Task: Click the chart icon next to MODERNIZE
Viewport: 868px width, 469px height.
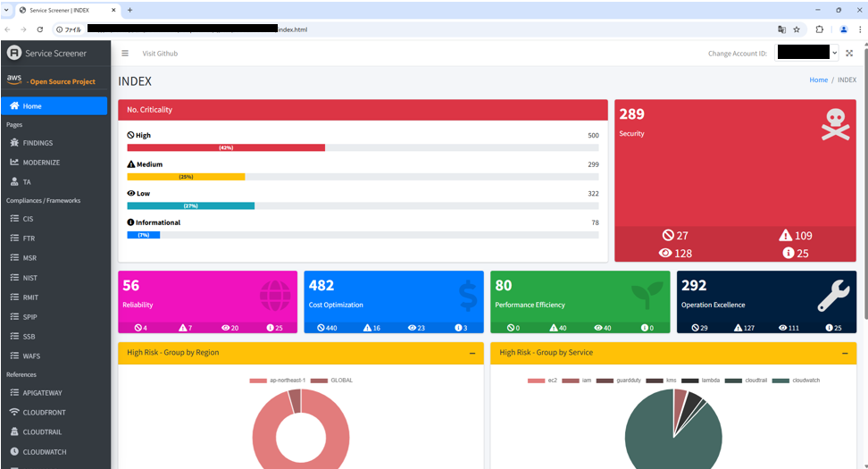Action: pos(14,163)
